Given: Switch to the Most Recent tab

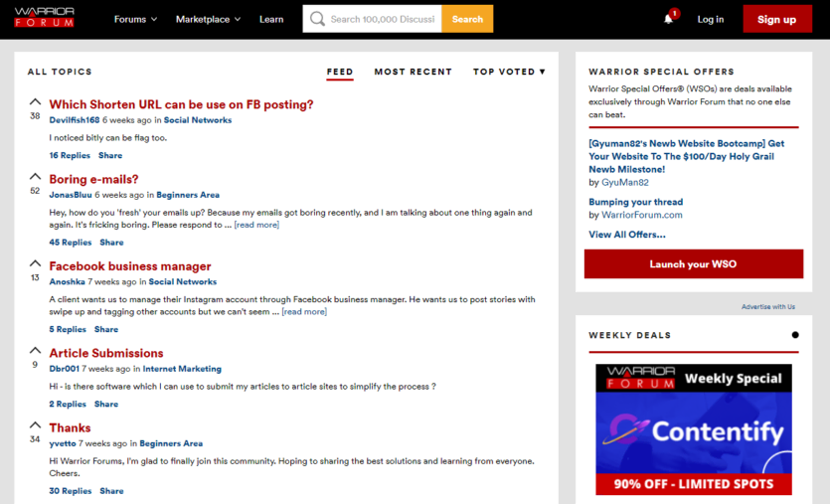Looking at the screenshot, I should [x=413, y=72].
